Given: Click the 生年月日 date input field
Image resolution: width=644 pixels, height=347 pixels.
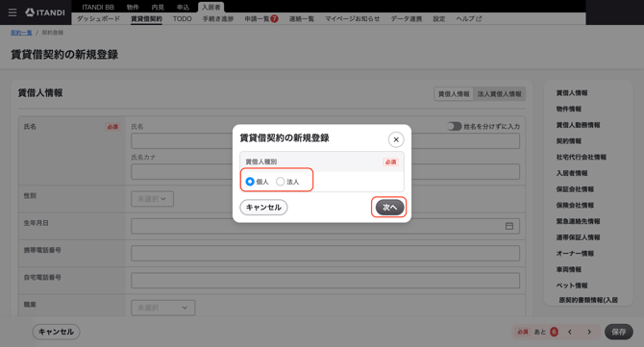Looking at the screenshot, I should (x=325, y=226).
